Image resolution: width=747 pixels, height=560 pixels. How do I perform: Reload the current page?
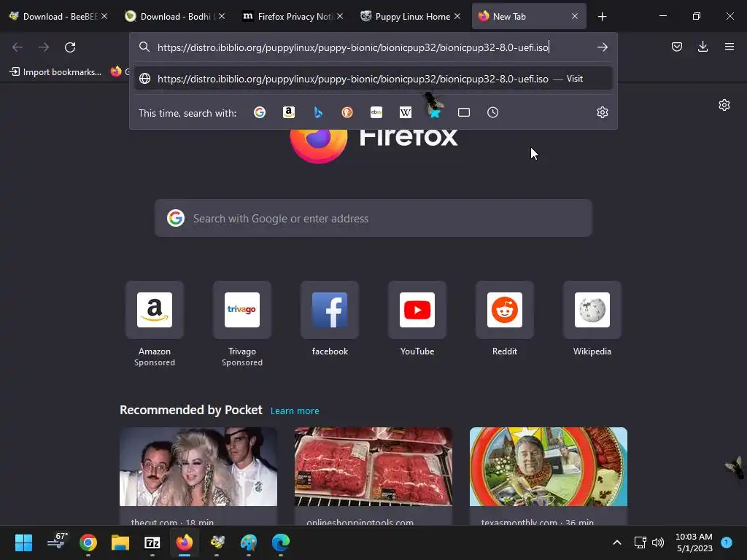pyautogui.click(x=70, y=47)
